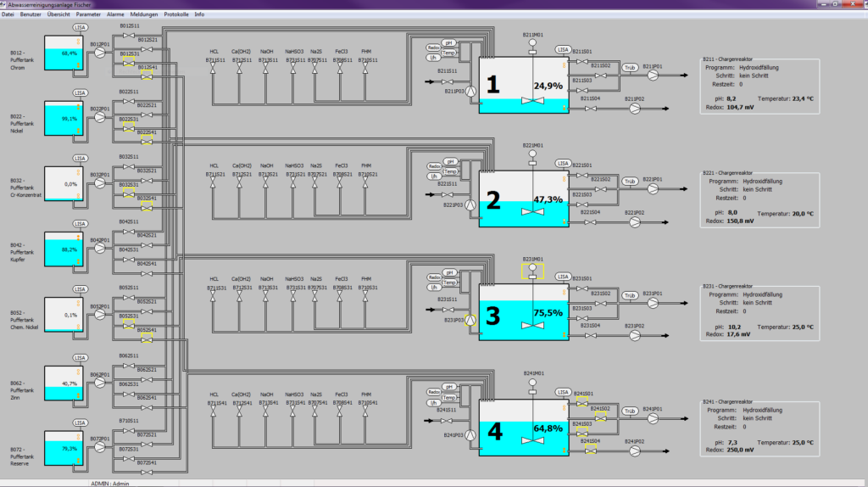This screenshot has width=868, height=487.
Task: Click the Trüb sensor label on reactor 2
Action: click(x=630, y=181)
